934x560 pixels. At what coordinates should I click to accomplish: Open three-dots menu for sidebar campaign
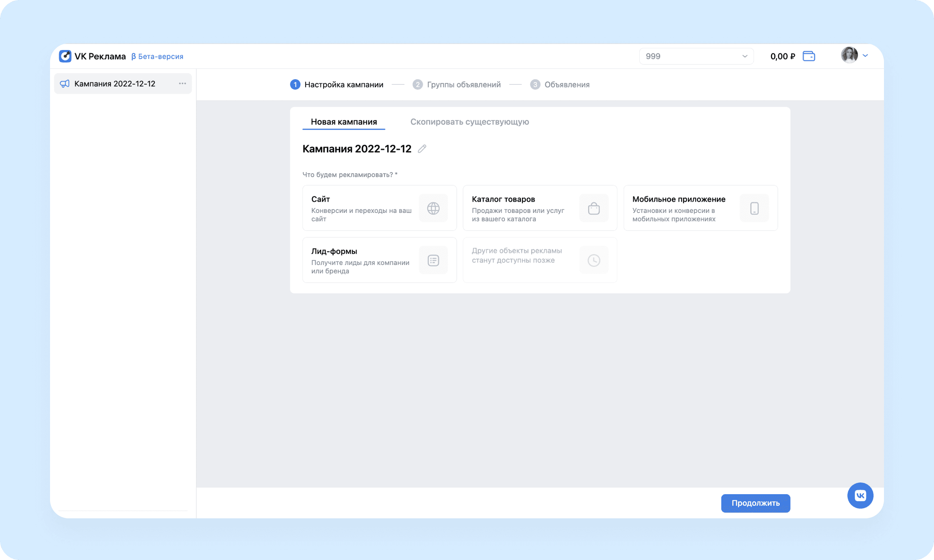point(182,84)
